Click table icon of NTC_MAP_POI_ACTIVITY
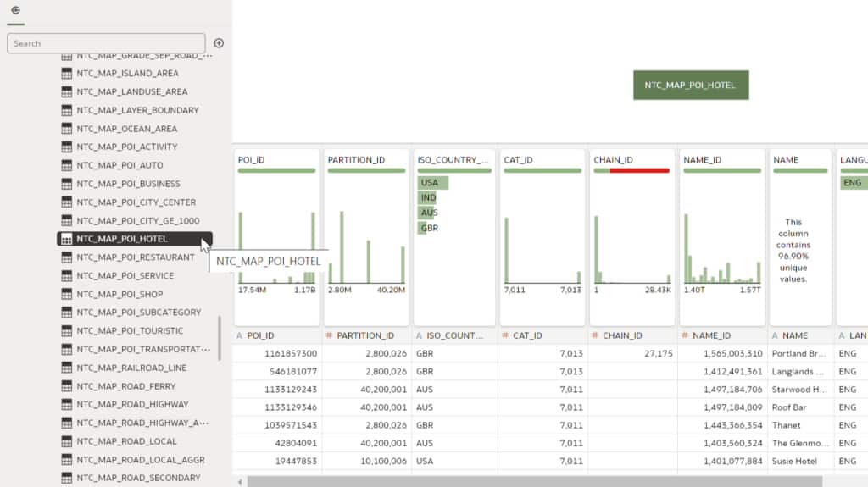 click(66, 147)
